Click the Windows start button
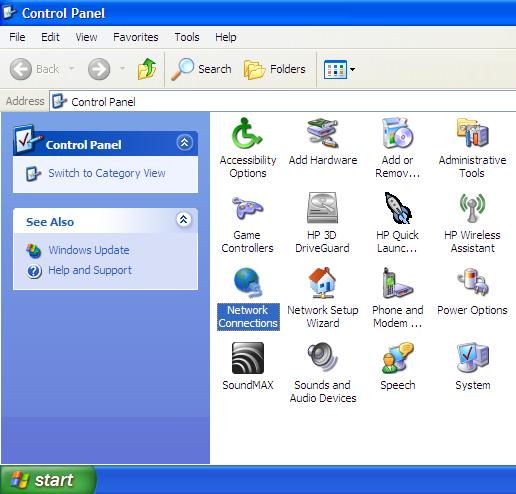The height and width of the screenshot is (494, 516). tap(48, 480)
